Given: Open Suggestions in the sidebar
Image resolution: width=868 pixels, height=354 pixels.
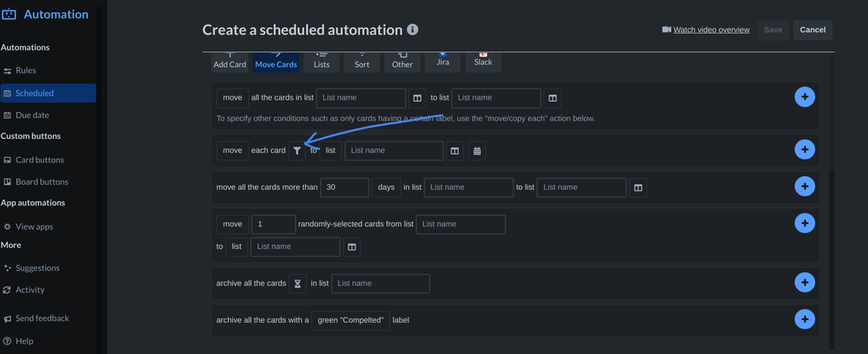Looking at the screenshot, I should pos(48,268).
